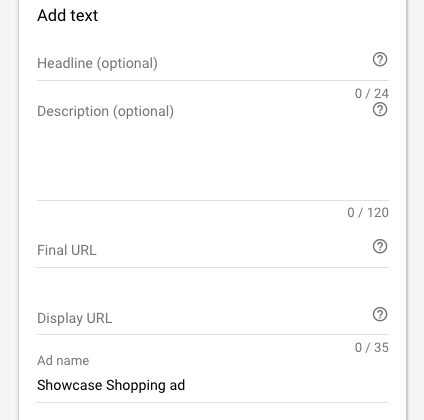Click the underline beneath the Headline field
This screenshot has height=420, width=424.
pos(213,80)
